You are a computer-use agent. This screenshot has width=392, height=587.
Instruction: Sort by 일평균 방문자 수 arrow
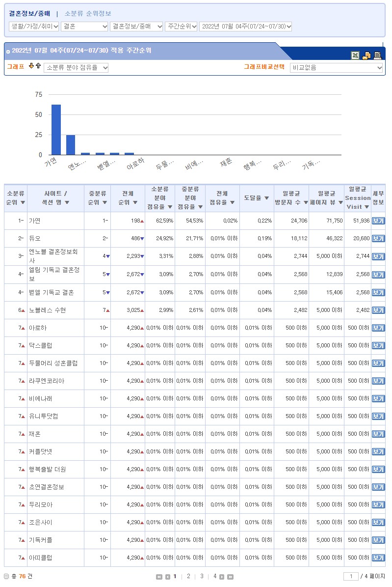tap(306, 202)
